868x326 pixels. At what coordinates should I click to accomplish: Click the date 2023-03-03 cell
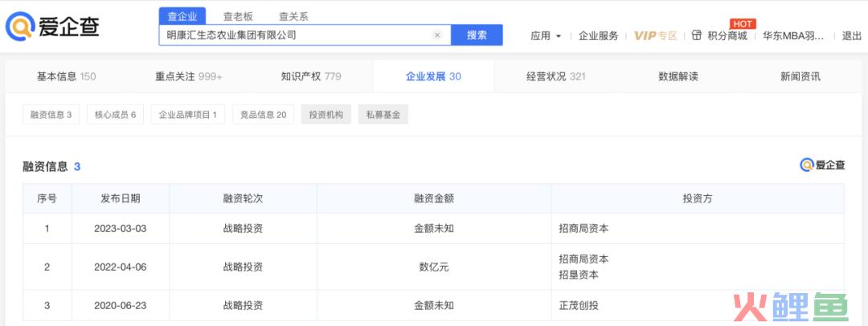point(120,228)
